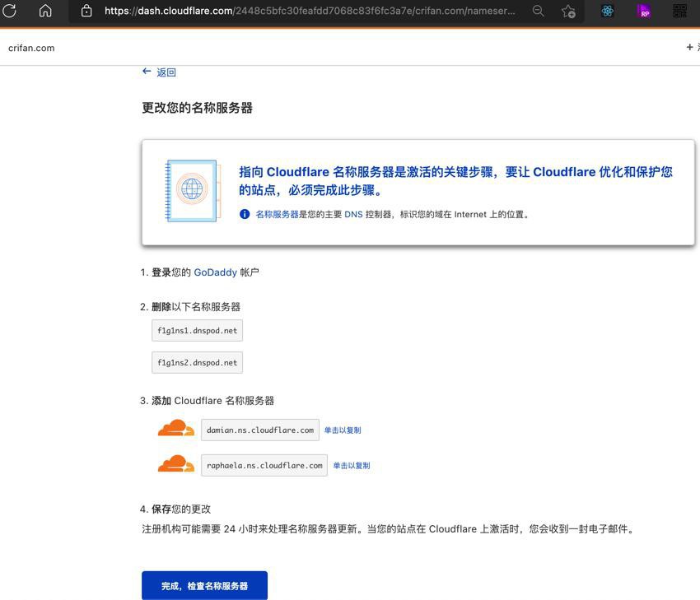Screen dimensions: 700x600
Task: Click Cloudflare cloud logo beside damian nameserver
Action: click(176, 428)
